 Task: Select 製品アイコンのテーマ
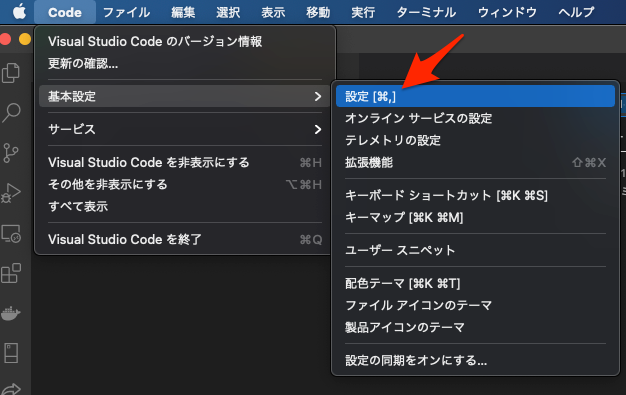475,328
